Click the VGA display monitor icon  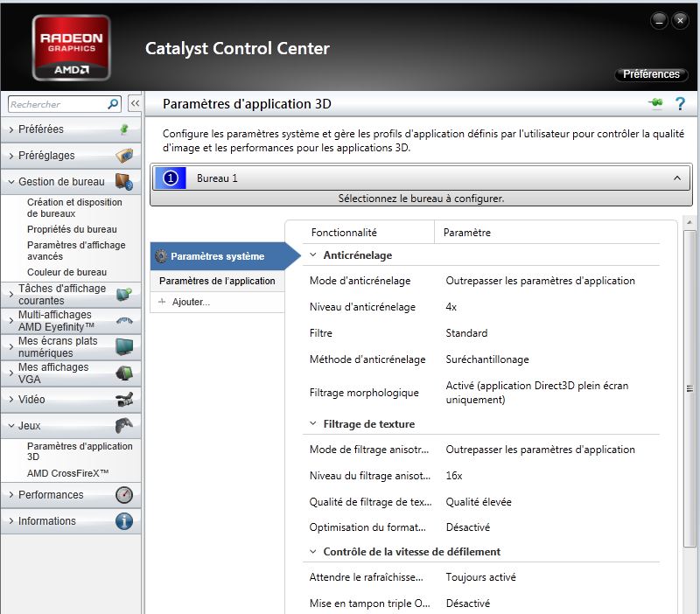(x=124, y=373)
